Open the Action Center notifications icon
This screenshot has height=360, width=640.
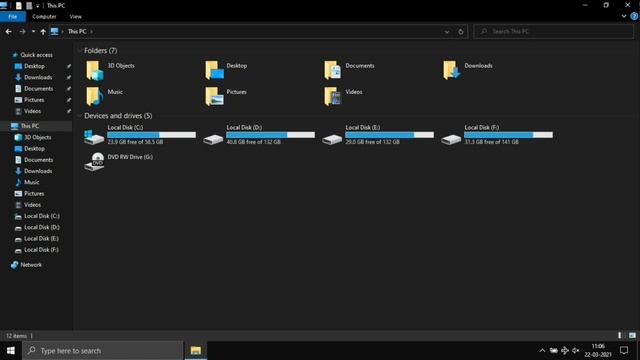pyautogui.click(x=624, y=351)
